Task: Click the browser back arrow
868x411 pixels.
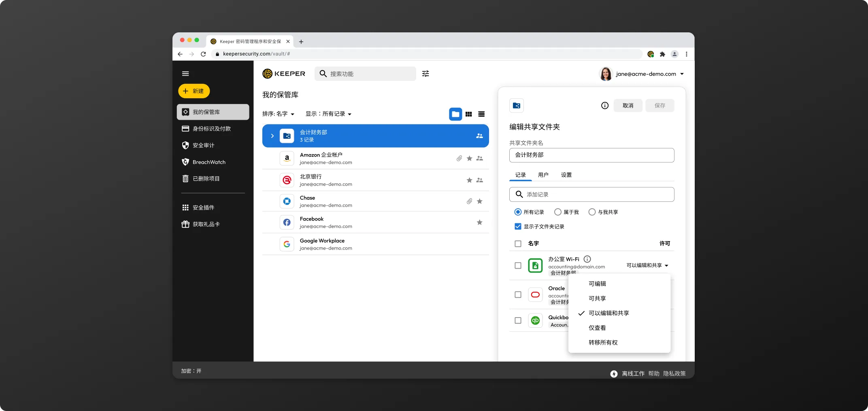Action: click(180, 54)
